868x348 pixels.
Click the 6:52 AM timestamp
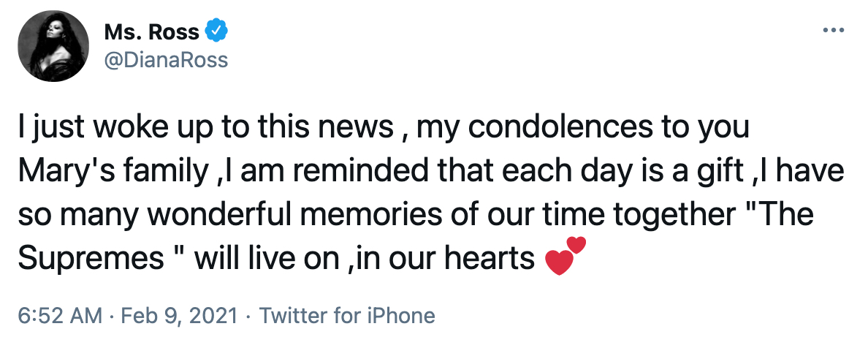60,316
